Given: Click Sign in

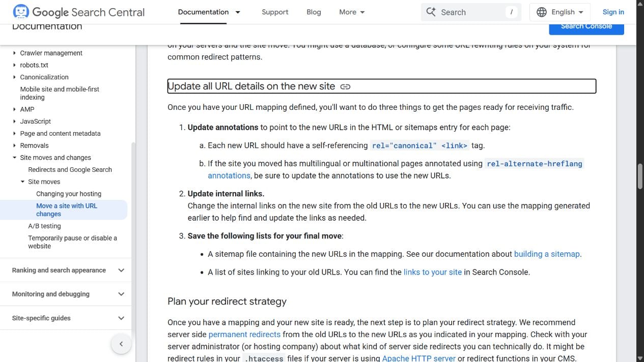Looking at the screenshot, I should pyautogui.click(x=613, y=12).
